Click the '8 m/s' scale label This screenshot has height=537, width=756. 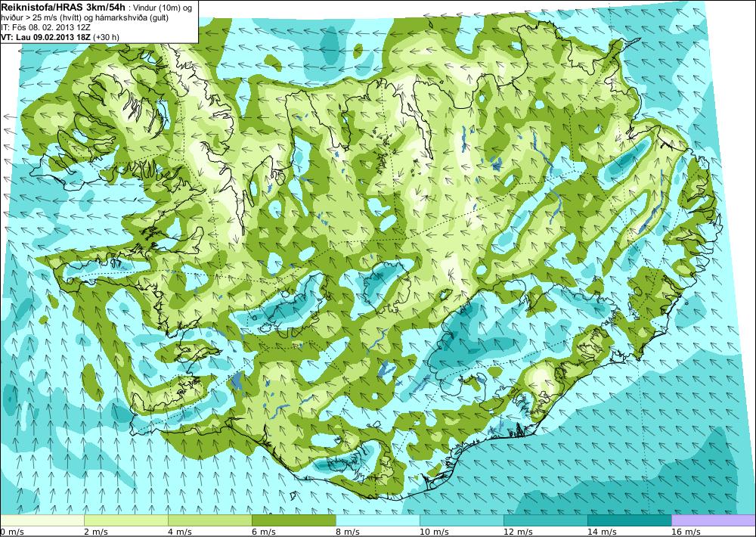coord(348,532)
